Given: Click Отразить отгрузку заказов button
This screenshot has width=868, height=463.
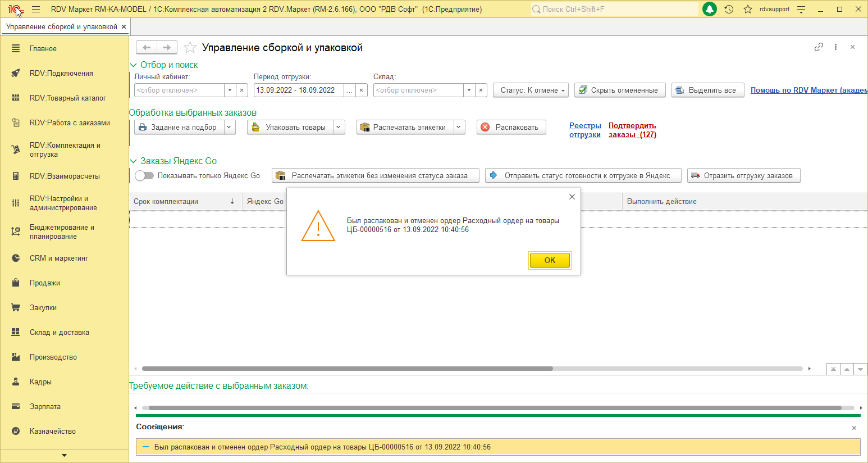Looking at the screenshot, I should 743,176.
